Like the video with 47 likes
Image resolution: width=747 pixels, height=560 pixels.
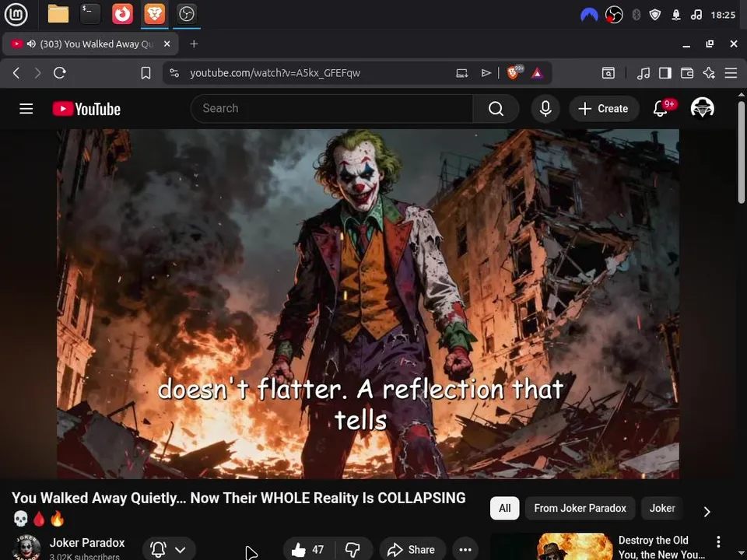click(308, 549)
